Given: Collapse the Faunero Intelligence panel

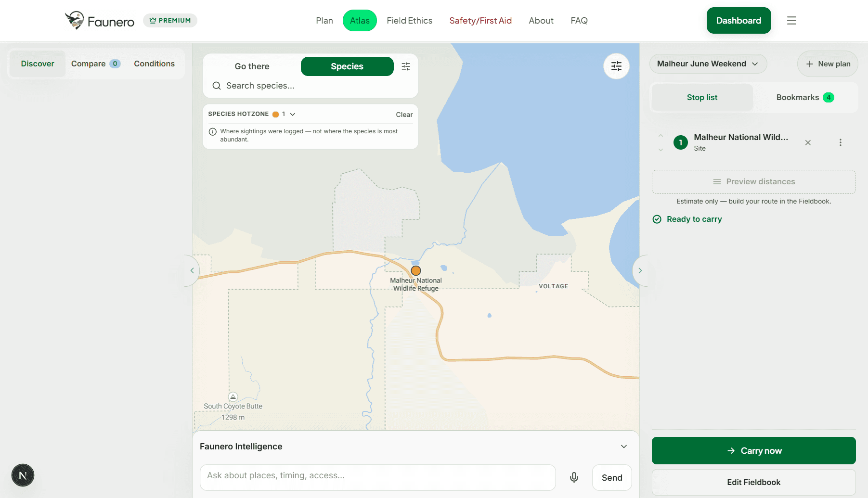Looking at the screenshot, I should (x=624, y=447).
